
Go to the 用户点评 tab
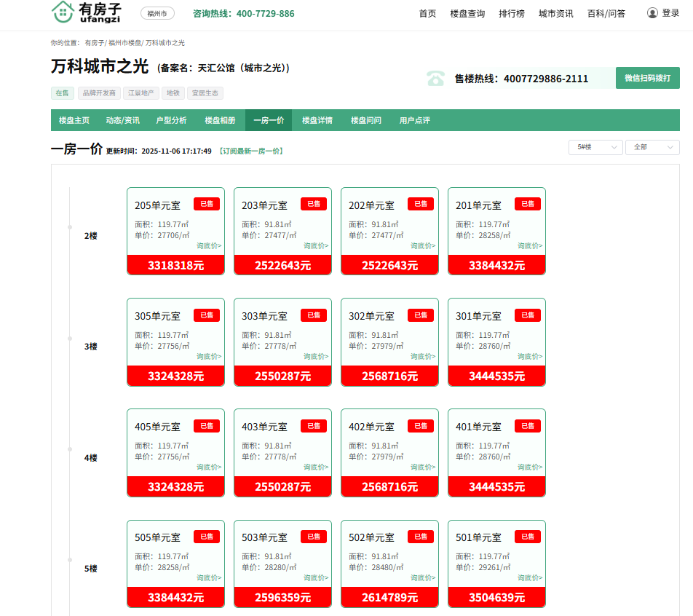414,120
